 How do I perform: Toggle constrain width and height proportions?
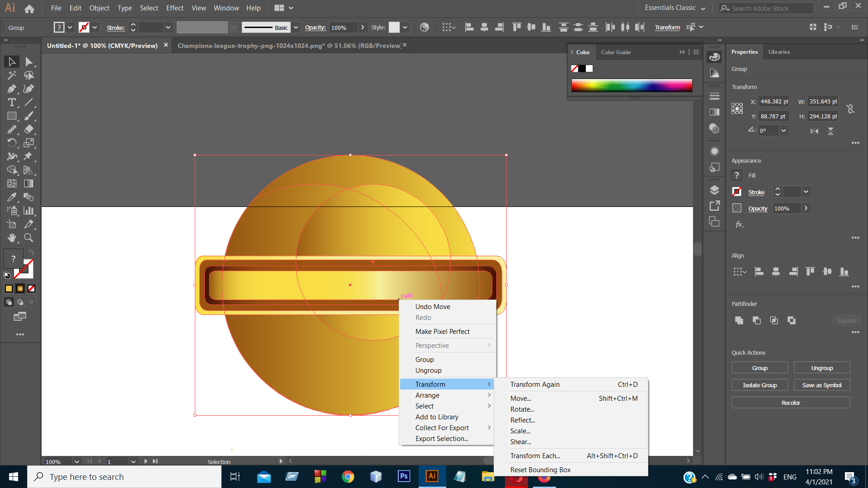click(850, 109)
